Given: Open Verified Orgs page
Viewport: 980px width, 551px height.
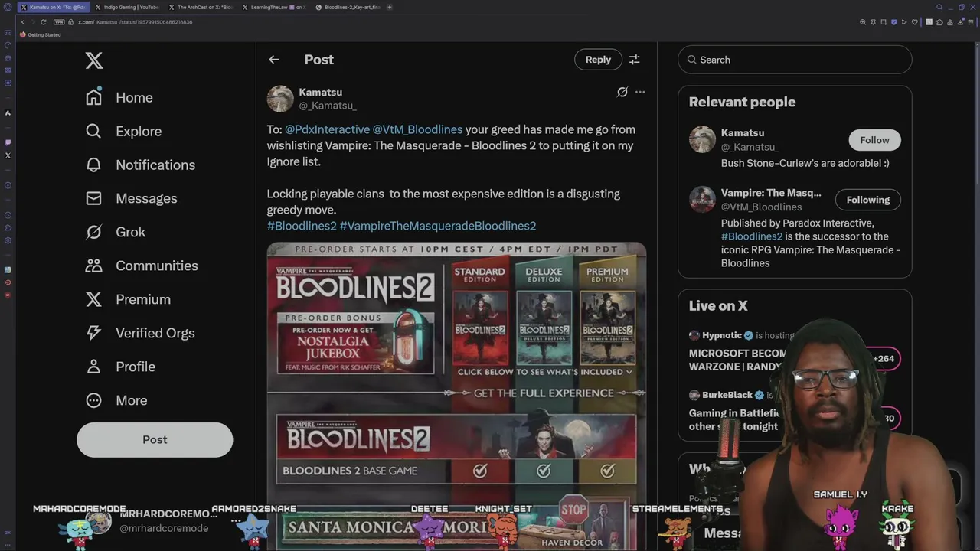Looking at the screenshot, I should 140,333.
